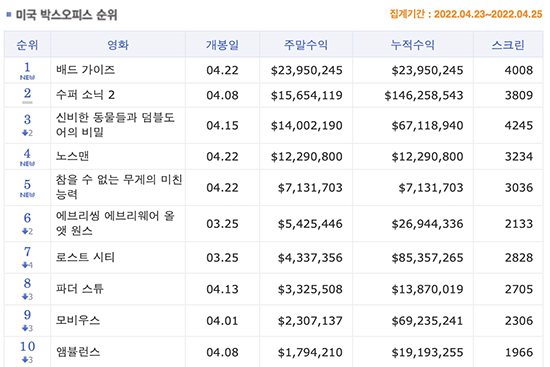Click screen count 3036
Screen dimensions: 550x367
click(519, 188)
